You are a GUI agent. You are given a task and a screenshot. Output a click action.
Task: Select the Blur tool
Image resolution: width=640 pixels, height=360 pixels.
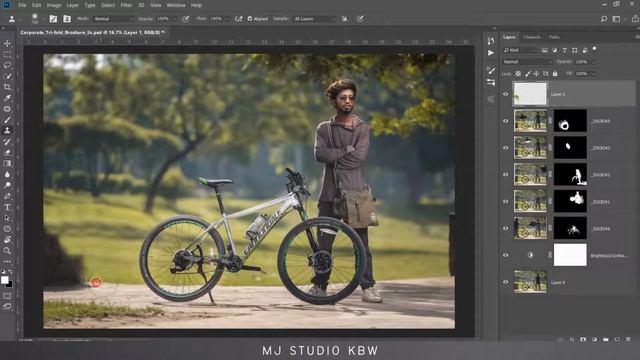[7, 174]
